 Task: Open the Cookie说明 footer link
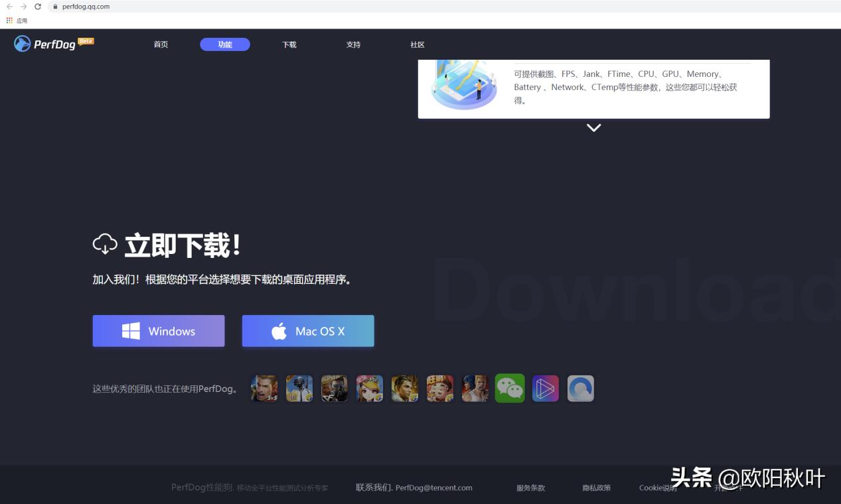(x=656, y=487)
